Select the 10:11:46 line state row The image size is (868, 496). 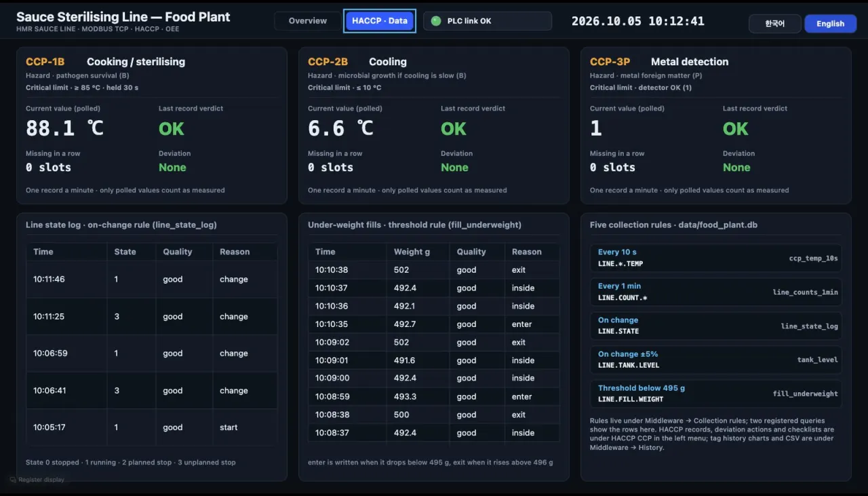tap(152, 280)
